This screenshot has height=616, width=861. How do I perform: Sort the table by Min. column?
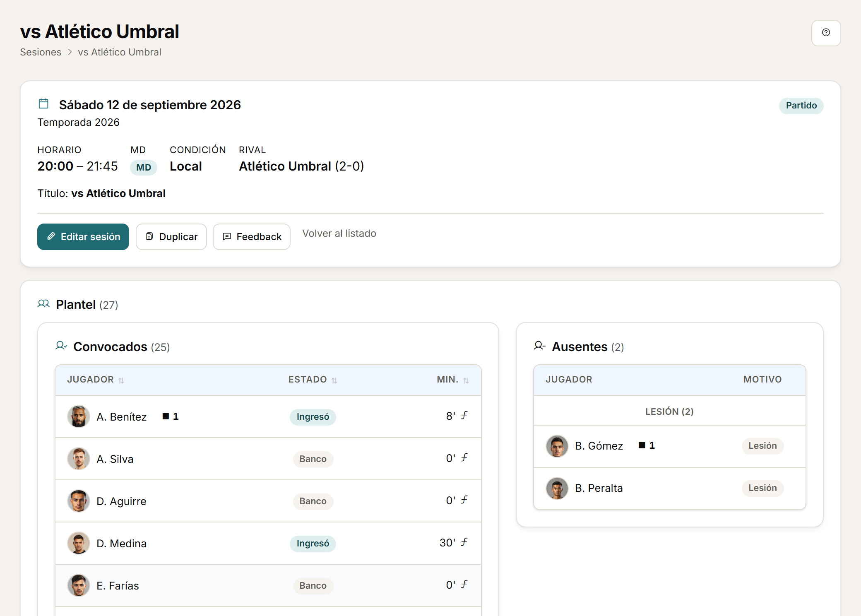click(453, 380)
